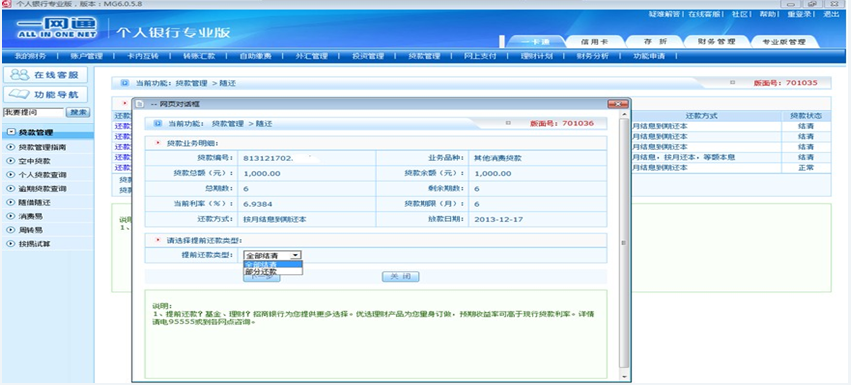
Task: Click the dialog page icon beside 网页对话框
Action: 138,103
